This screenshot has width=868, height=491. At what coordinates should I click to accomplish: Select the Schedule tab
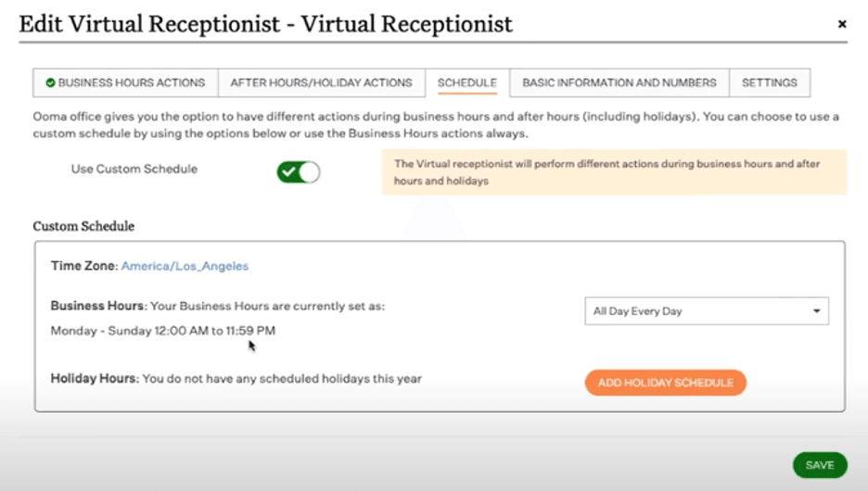click(466, 82)
